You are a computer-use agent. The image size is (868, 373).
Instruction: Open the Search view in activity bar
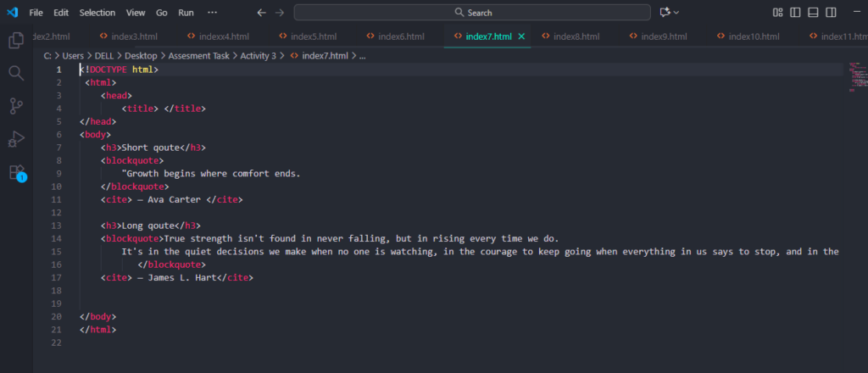pos(15,73)
